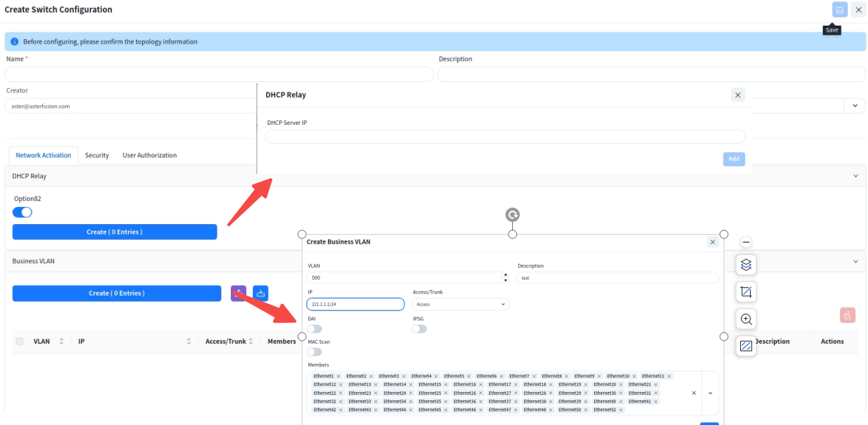Click the red delete icon above Actions column
The height and width of the screenshot is (425, 868).
(847, 316)
